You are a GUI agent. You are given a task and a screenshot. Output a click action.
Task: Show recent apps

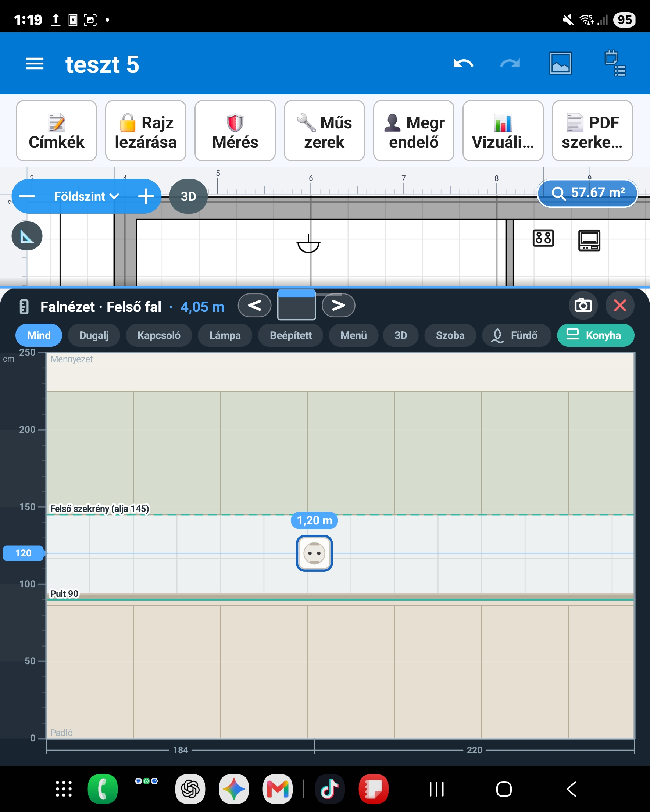click(437, 789)
